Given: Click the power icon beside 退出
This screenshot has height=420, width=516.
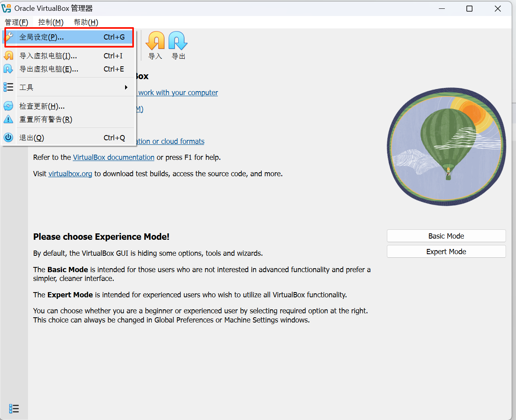Looking at the screenshot, I should click(8, 137).
